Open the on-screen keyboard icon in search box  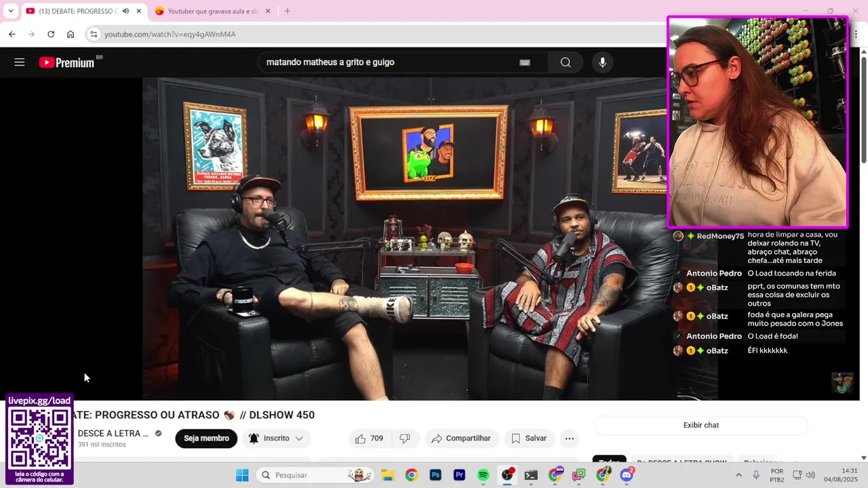pos(524,62)
